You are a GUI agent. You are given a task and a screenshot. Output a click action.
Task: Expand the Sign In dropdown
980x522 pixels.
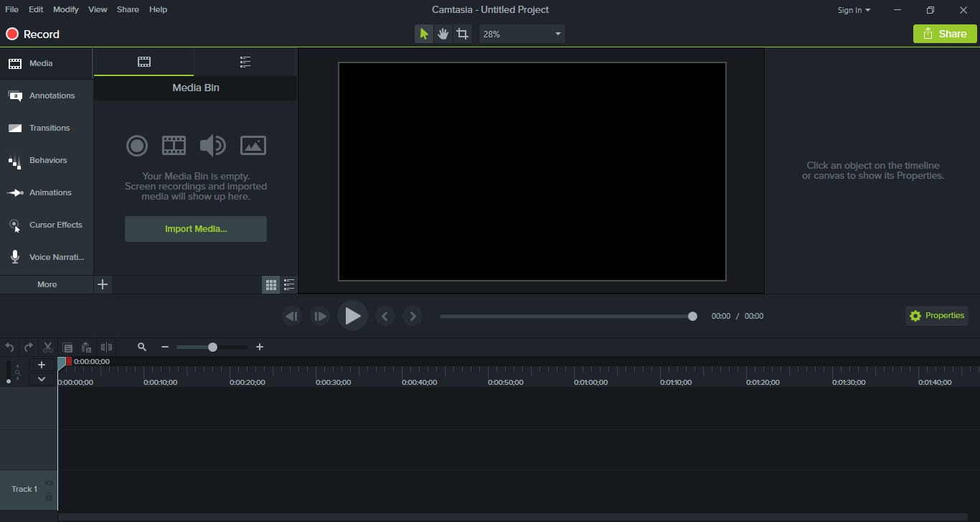pyautogui.click(x=854, y=10)
